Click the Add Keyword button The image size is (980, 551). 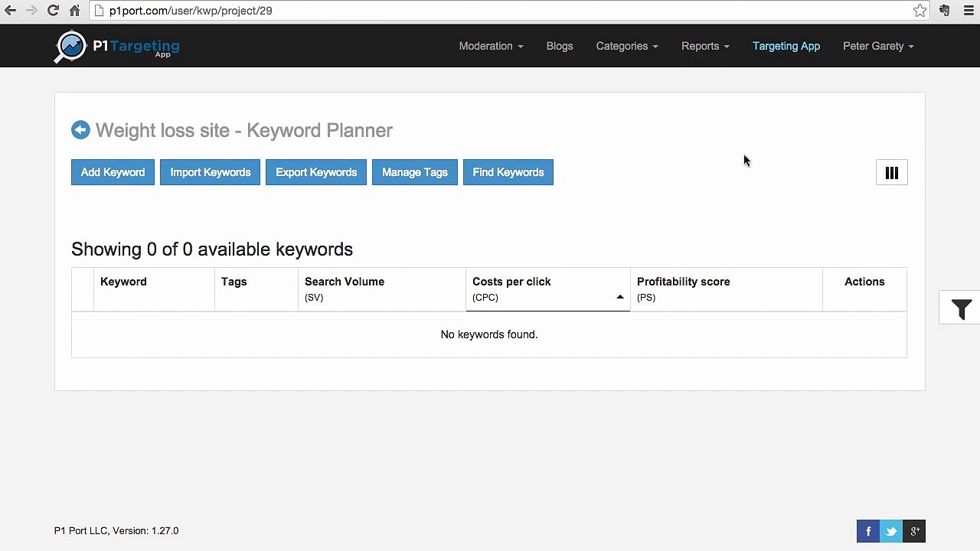113,172
